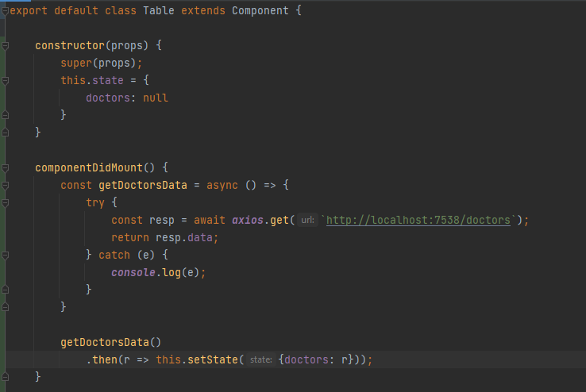Click the 'export' keyword
Viewport: 586px width, 392px height.
pos(29,11)
